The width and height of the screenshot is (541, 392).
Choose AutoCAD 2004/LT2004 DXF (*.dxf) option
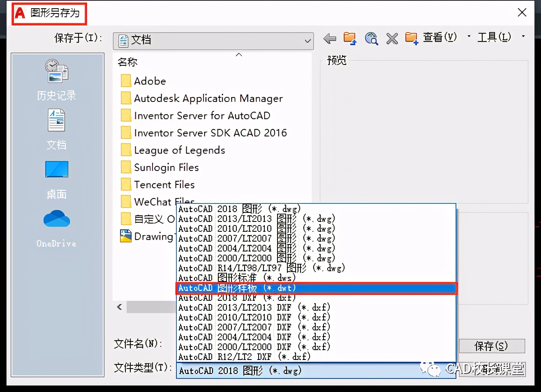(316, 337)
